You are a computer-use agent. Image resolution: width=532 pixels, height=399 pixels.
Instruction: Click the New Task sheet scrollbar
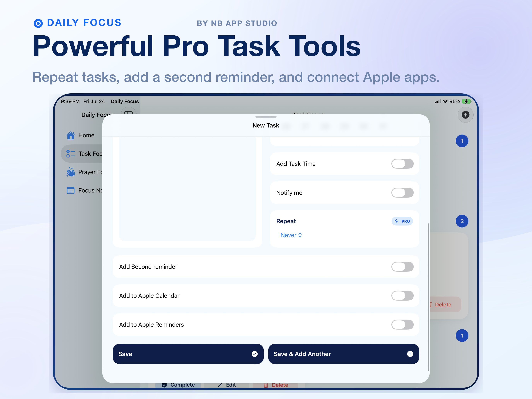428,297
